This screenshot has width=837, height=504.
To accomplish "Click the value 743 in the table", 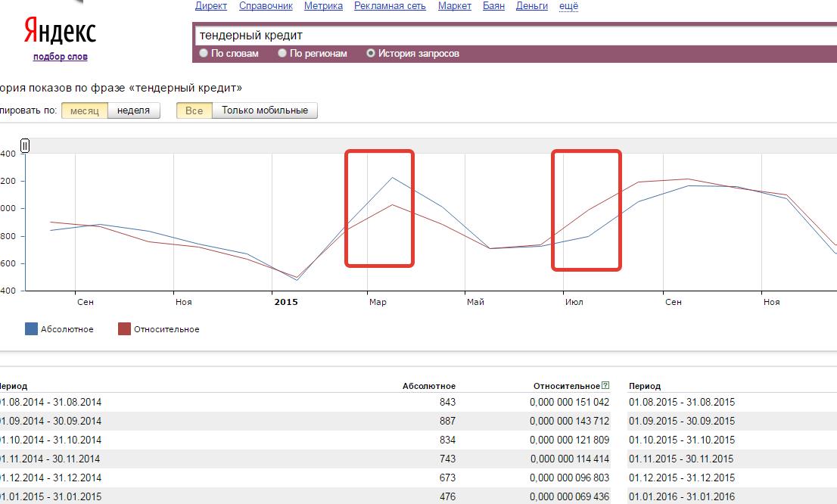I will [x=447, y=459].
